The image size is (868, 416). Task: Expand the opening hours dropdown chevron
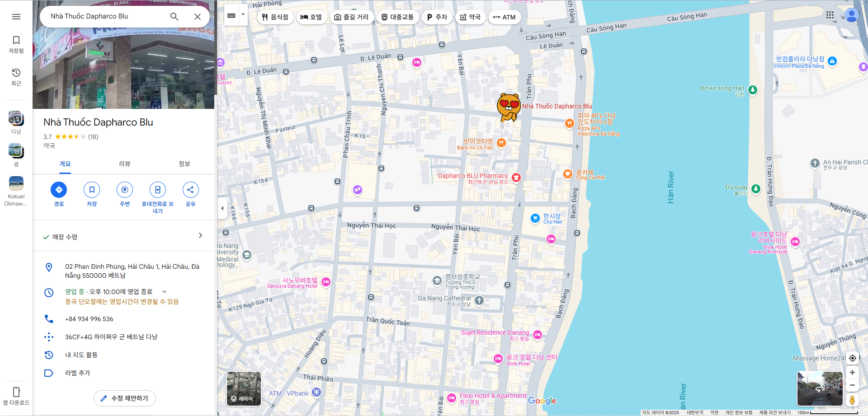(165, 292)
